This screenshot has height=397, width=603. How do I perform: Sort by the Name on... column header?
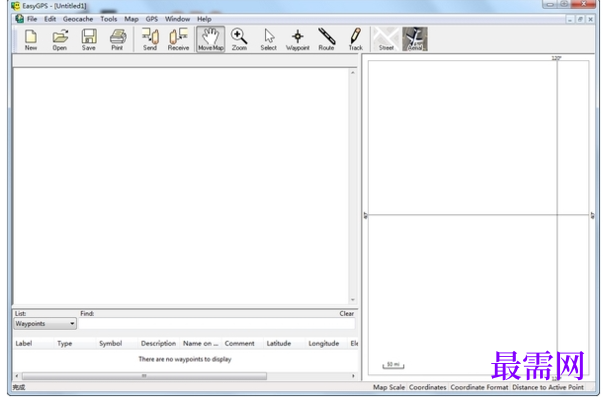(x=200, y=343)
